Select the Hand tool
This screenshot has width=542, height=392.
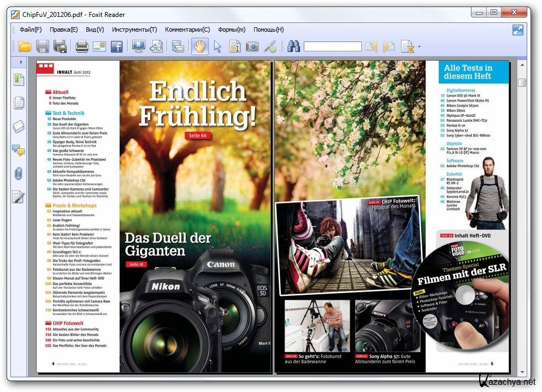[199, 46]
